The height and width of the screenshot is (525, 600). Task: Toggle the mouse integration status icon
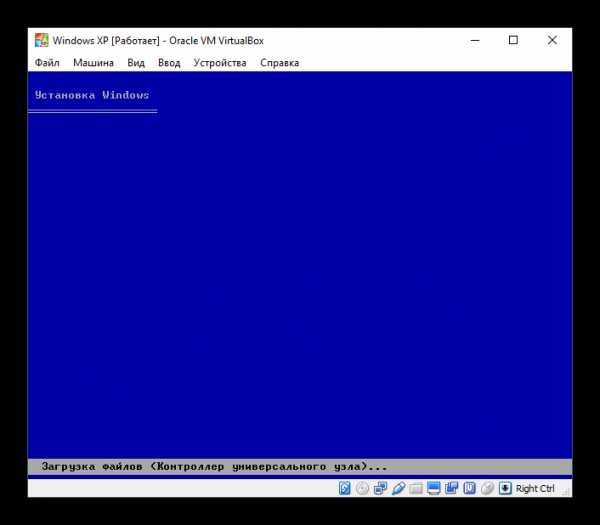pos(487,488)
